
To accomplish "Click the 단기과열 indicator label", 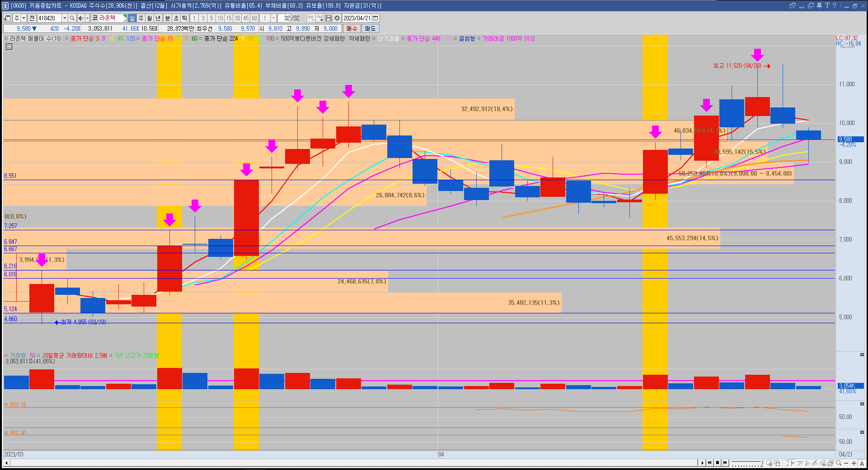I will tap(388, 39).
